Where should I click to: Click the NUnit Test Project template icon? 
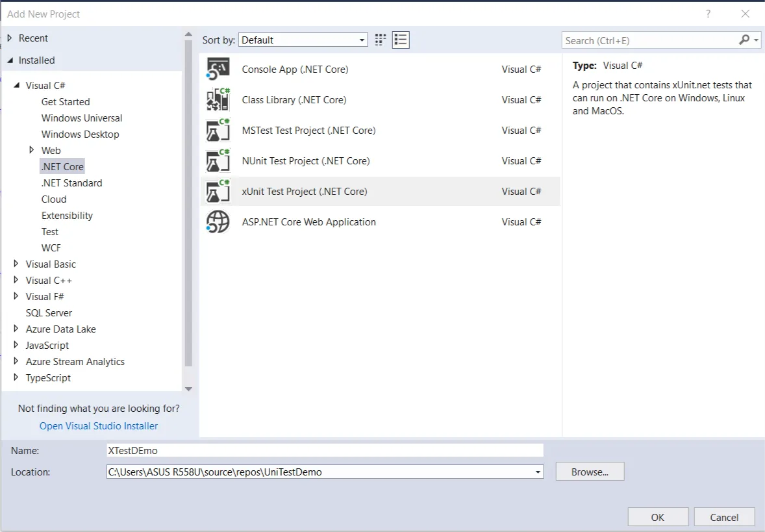pyautogui.click(x=218, y=161)
